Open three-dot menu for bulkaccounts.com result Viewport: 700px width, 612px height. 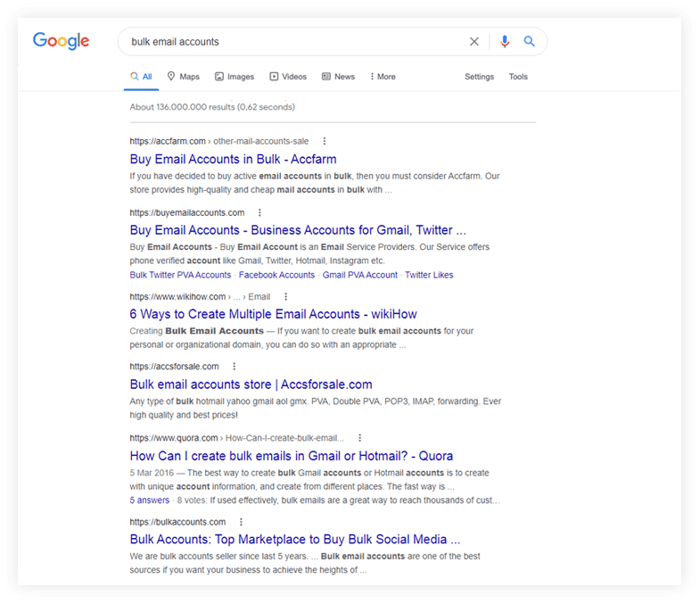(241, 522)
